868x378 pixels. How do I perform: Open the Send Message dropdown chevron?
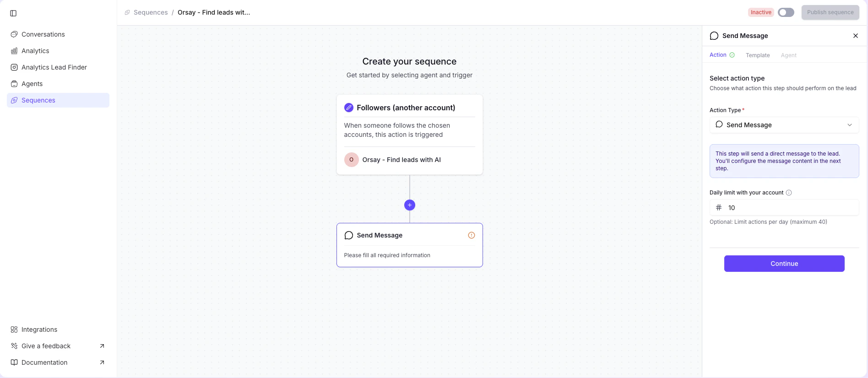850,125
